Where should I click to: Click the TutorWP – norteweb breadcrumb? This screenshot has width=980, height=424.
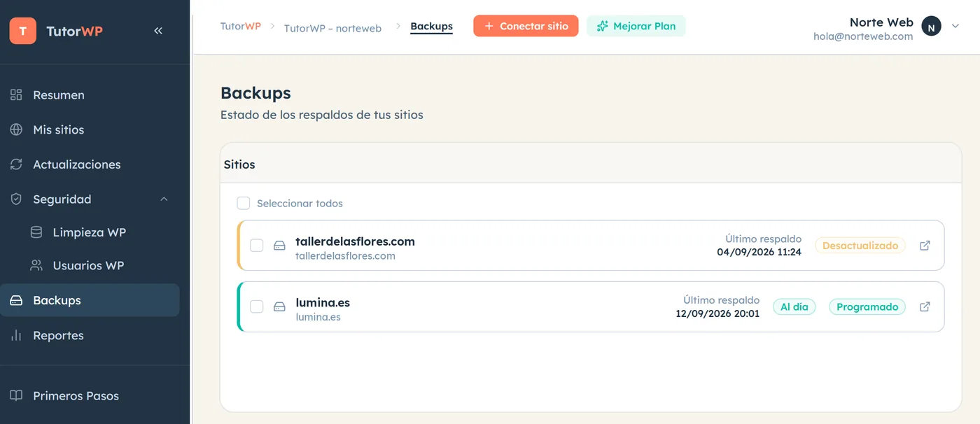[x=332, y=28]
